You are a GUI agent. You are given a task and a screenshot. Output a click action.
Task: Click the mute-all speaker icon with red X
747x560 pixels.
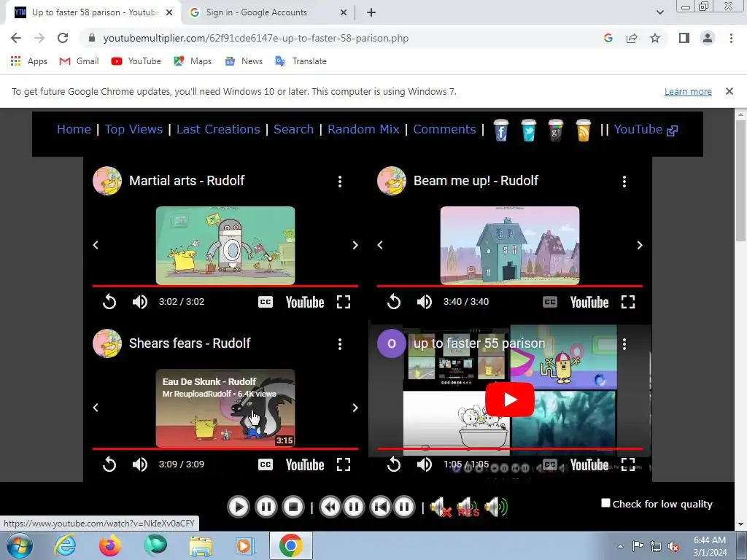[x=441, y=507]
